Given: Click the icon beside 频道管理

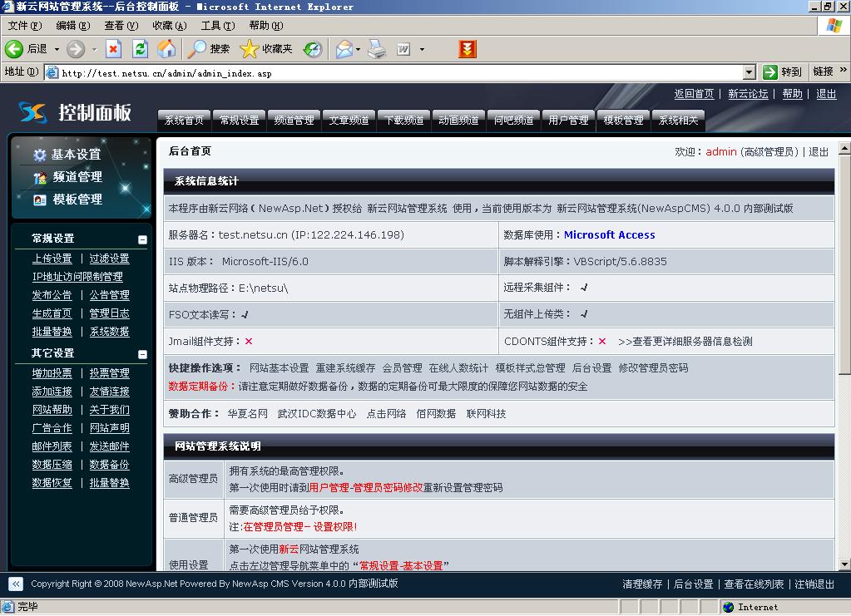Looking at the screenshot, I should (x=40, y=177).
